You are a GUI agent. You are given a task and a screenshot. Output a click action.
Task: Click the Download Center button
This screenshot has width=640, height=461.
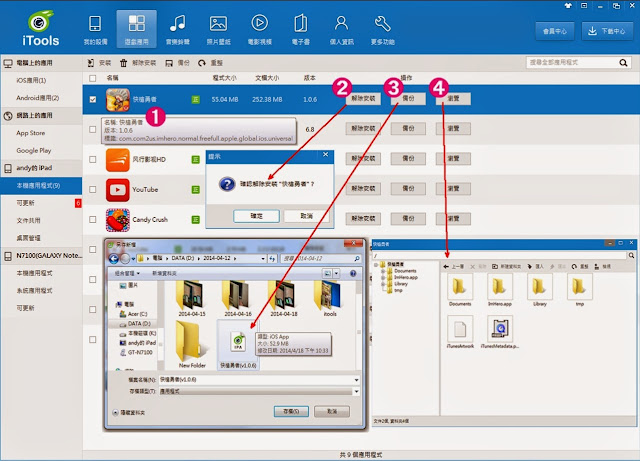607,31
